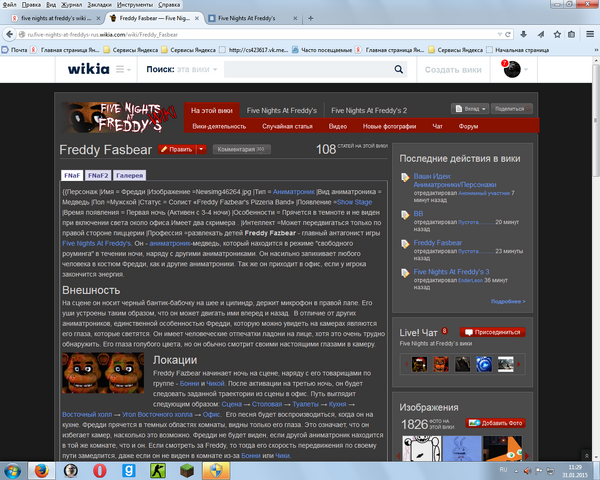
Task: Open a new browser tab
Action: [311, 18]
